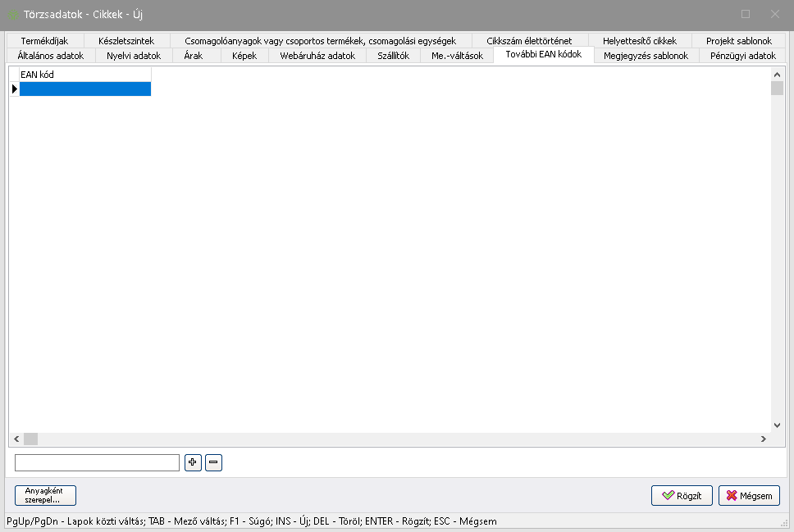Open the Termékdíjak tab
Image resolution: width=794 pixels, height=532 pixels.
(44, 40)
